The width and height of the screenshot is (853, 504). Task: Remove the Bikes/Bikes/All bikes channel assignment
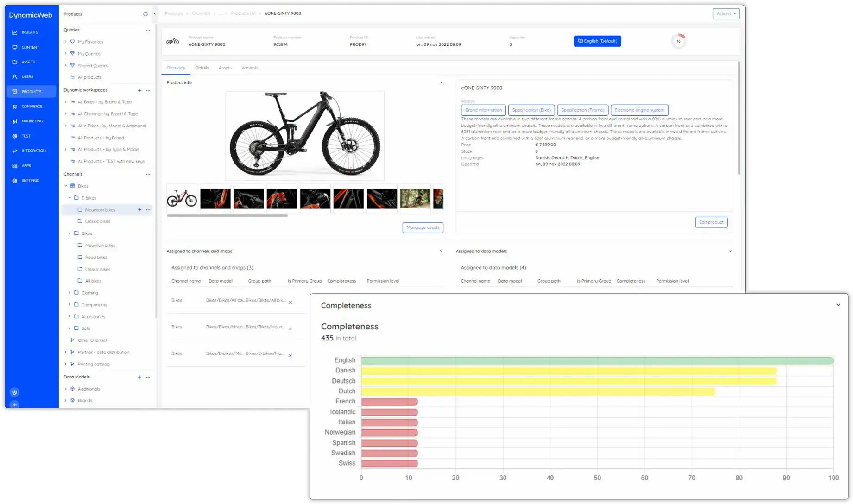tap(291, 302)
